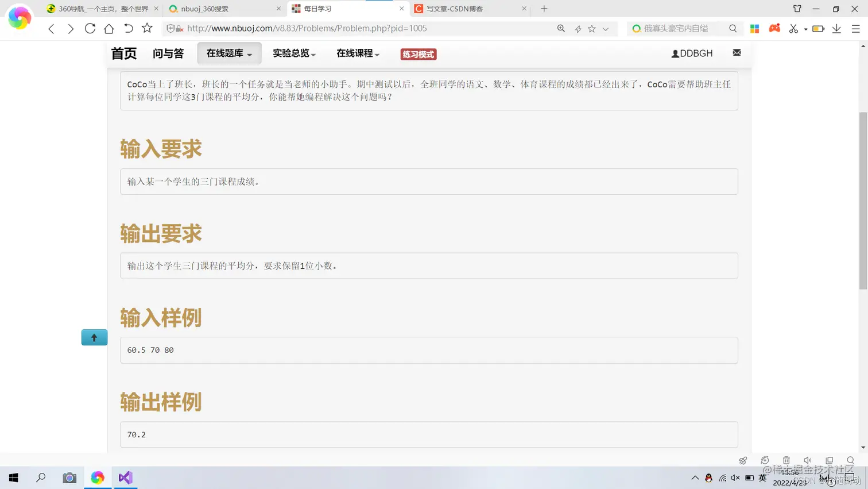Open the skin changer shirt icon
This screenshot has height=489, width=868.
tap(797, 9)
